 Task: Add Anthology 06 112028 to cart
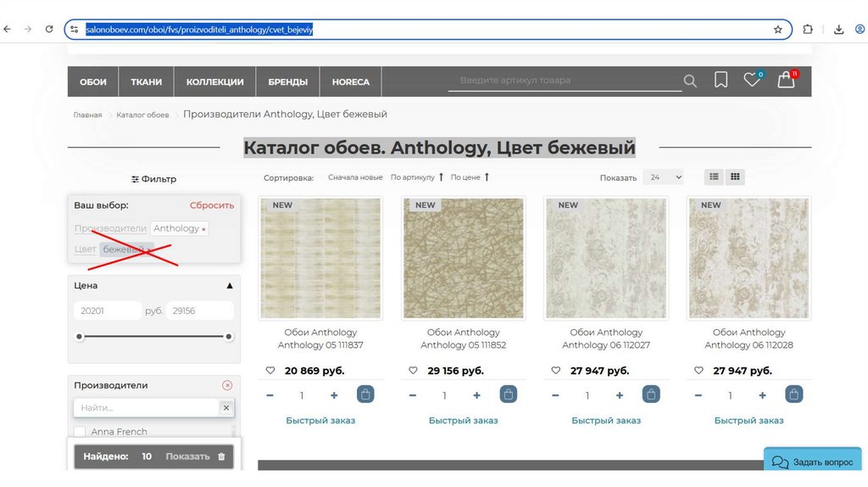click(793, 395)
